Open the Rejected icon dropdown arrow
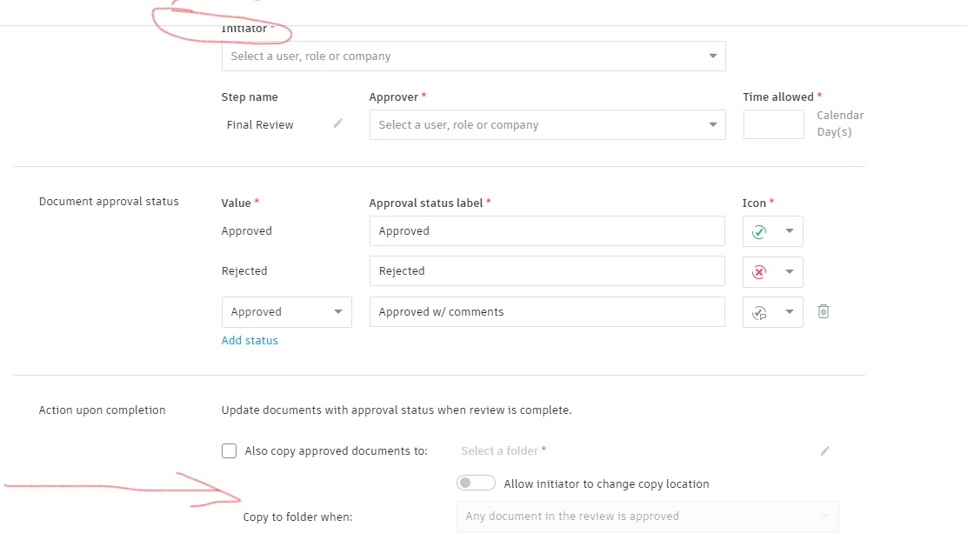967x560 pixels. click(x=790, y=271)
